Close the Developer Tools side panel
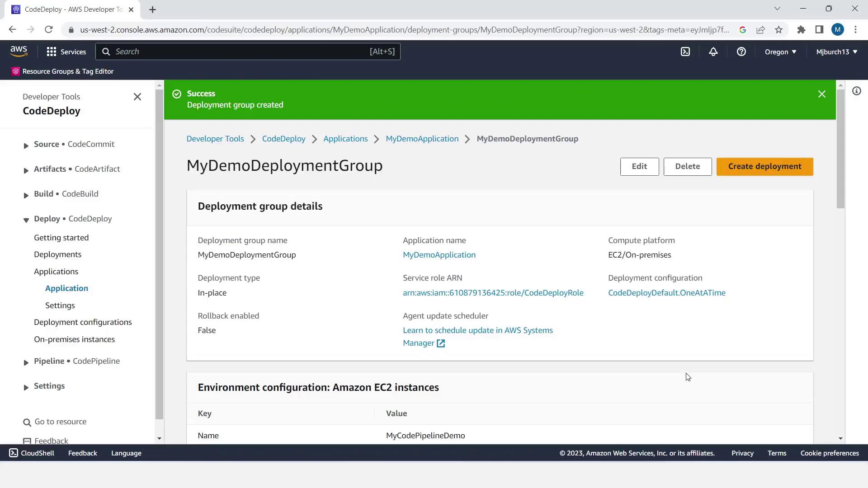 (137, 97)
